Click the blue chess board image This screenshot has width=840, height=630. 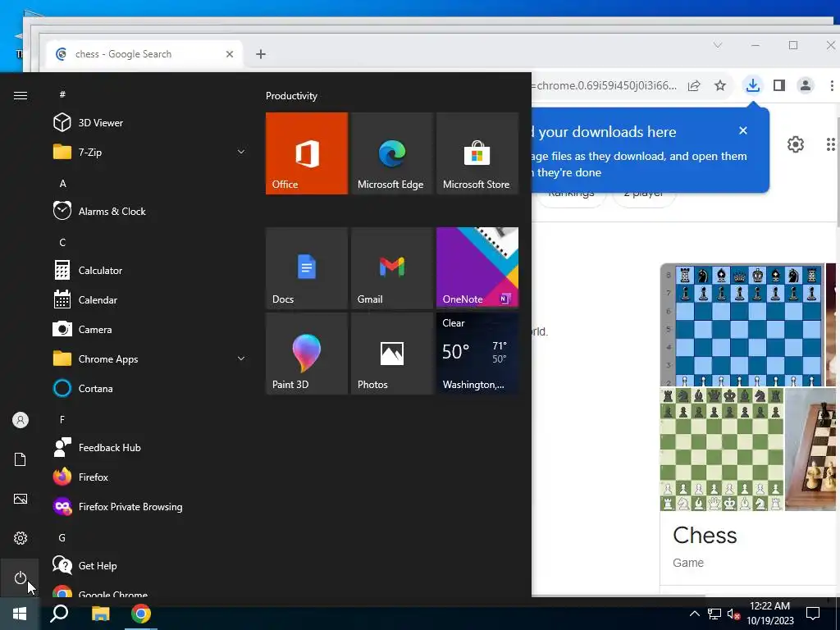(742, 325)
